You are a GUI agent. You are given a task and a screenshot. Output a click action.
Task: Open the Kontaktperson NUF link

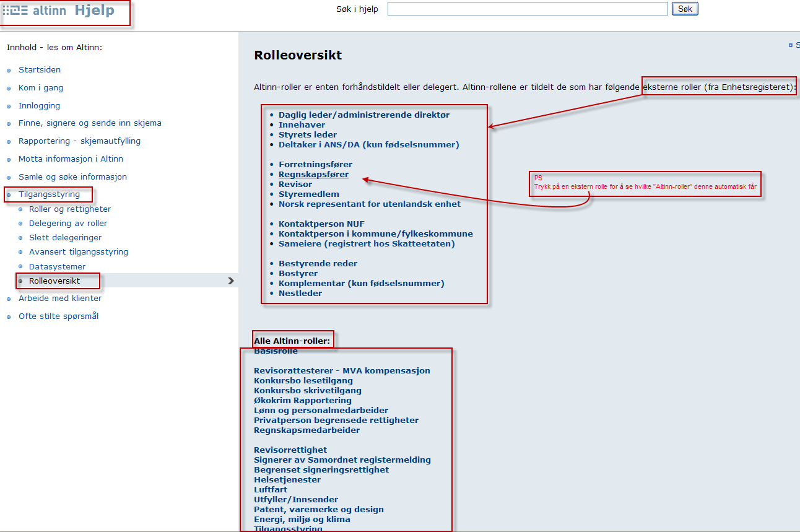click(x=321, y=224)
